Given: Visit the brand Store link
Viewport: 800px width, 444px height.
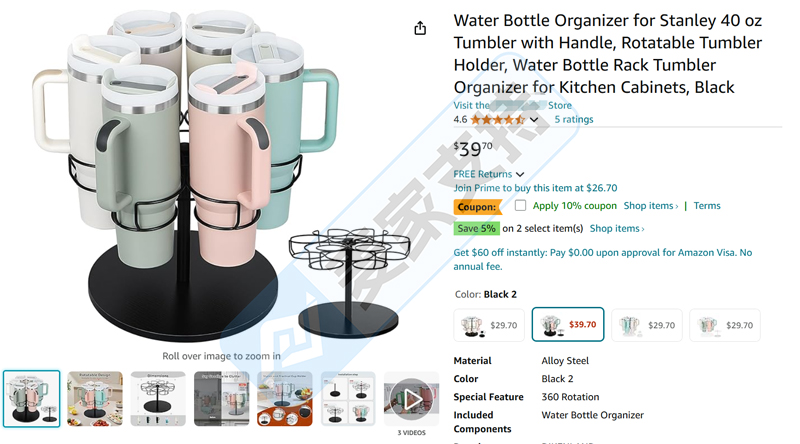Looking at the screenshot, I should (x=513, y=106).
